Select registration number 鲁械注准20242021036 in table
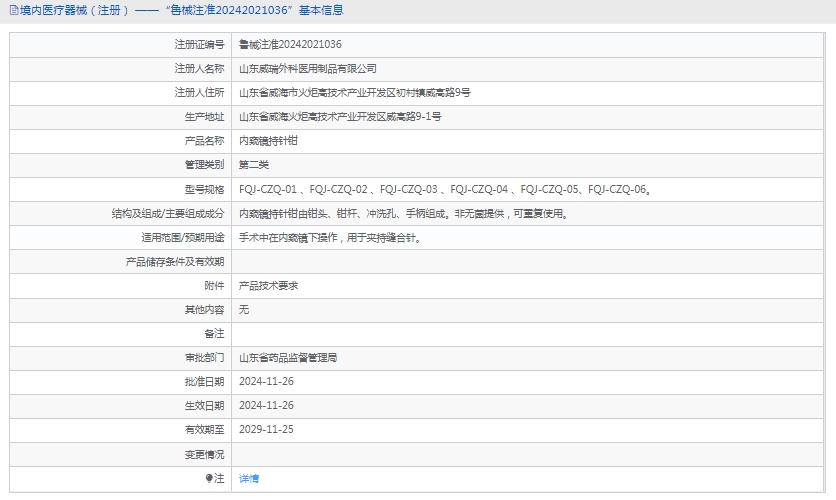Image resolution: width=836 pixels, height=500 pixels. pos(290,44)
